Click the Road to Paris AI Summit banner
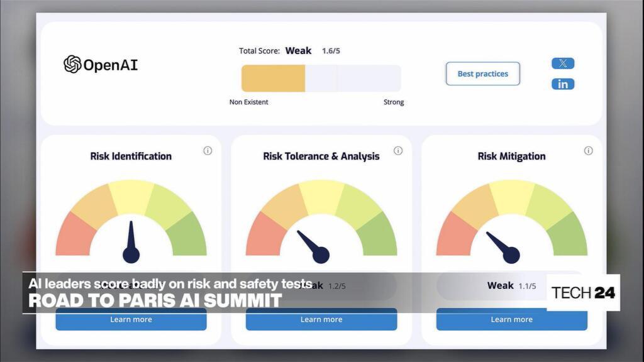644x362 pixels. (x=155, y=300)
